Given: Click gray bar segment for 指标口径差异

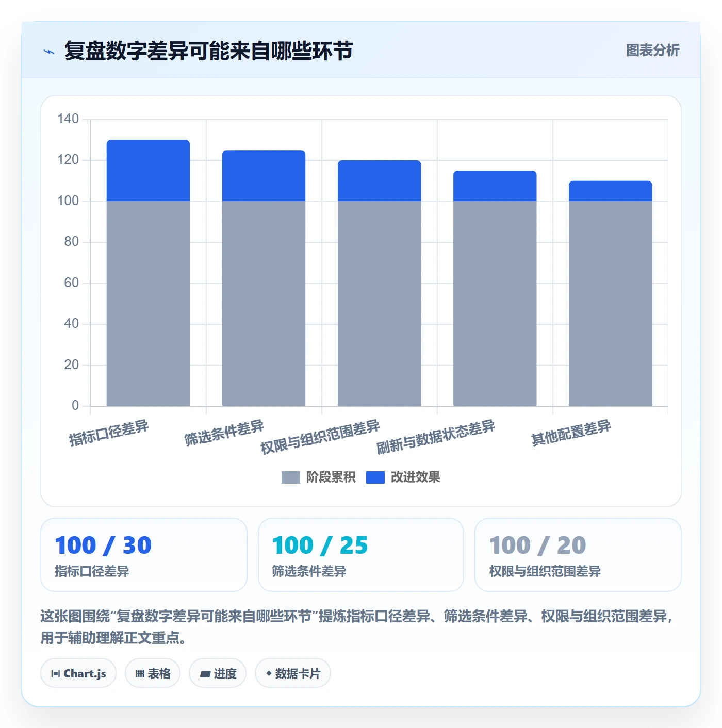Looking at the screenshot, I should (148, 303).
